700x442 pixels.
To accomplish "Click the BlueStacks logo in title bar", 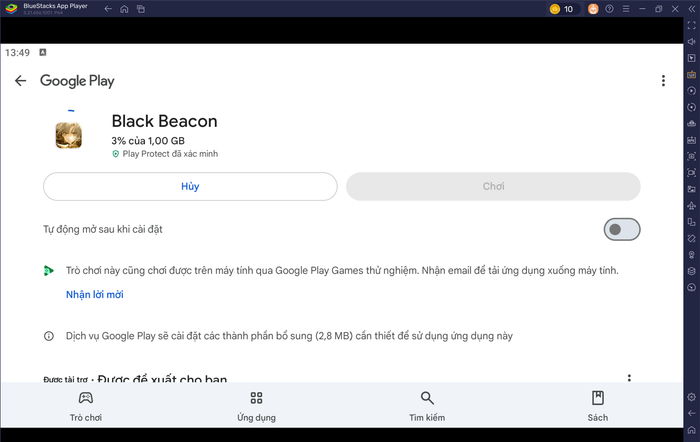I will coord(11,8).
